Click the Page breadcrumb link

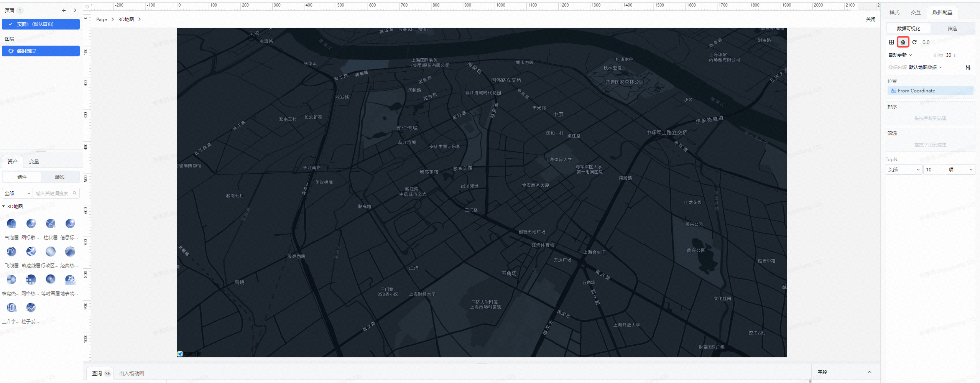(102, 20)
